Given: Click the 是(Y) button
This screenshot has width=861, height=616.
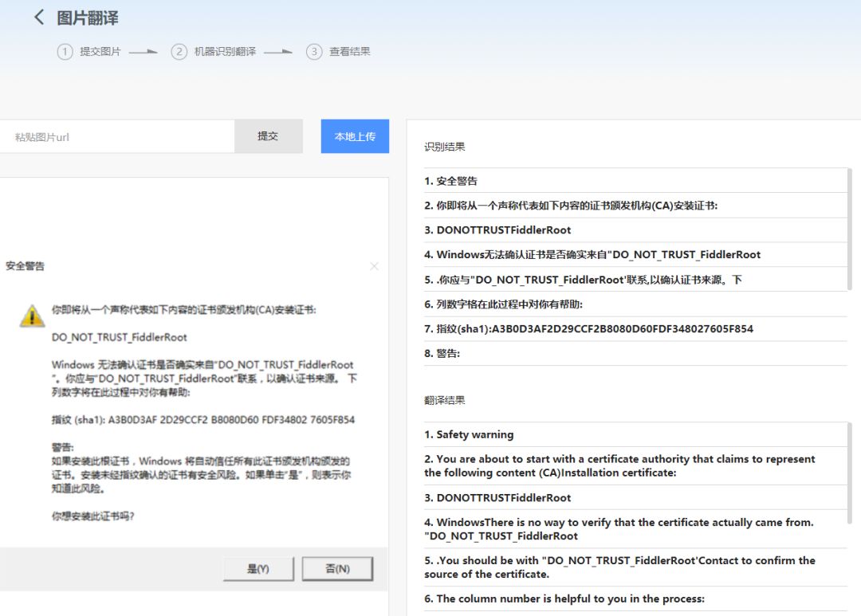Looking at the screenshot, I should (x=258, y=569).
